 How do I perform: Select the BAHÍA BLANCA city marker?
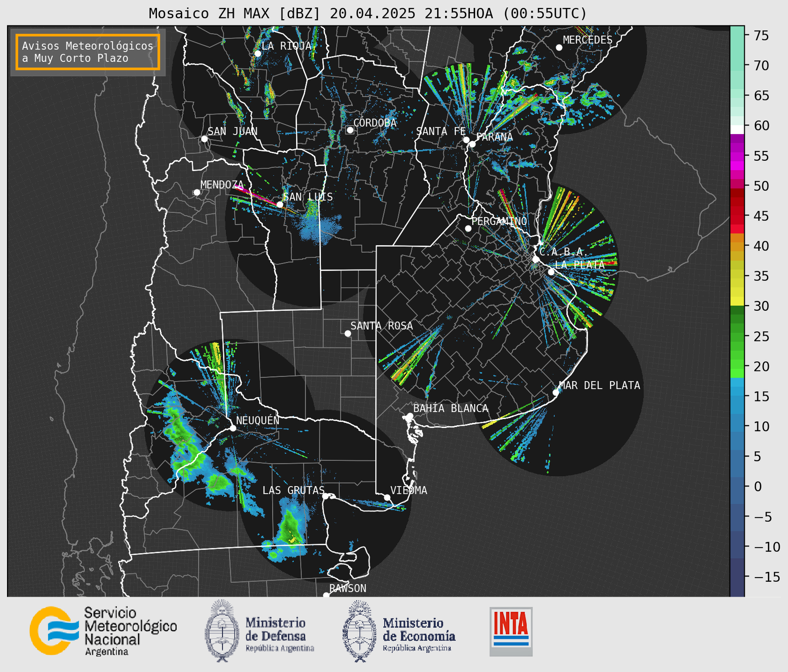point(410,416)
